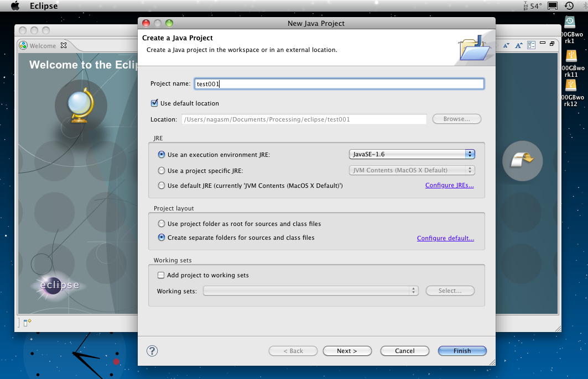Open the JavaSE-1.6 environment dropdown
Viewport: 588px width, 379px height.
[412, 154]
